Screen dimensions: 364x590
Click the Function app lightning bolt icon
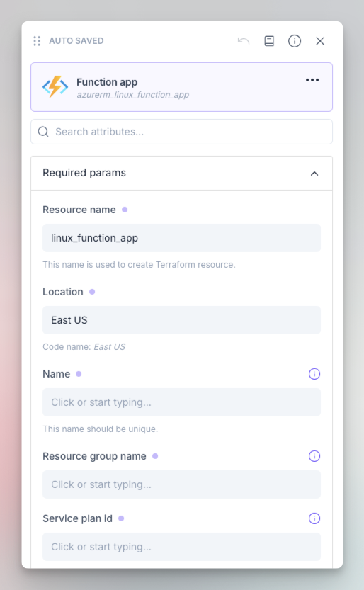pyautogui.click(x=55, y=87)
